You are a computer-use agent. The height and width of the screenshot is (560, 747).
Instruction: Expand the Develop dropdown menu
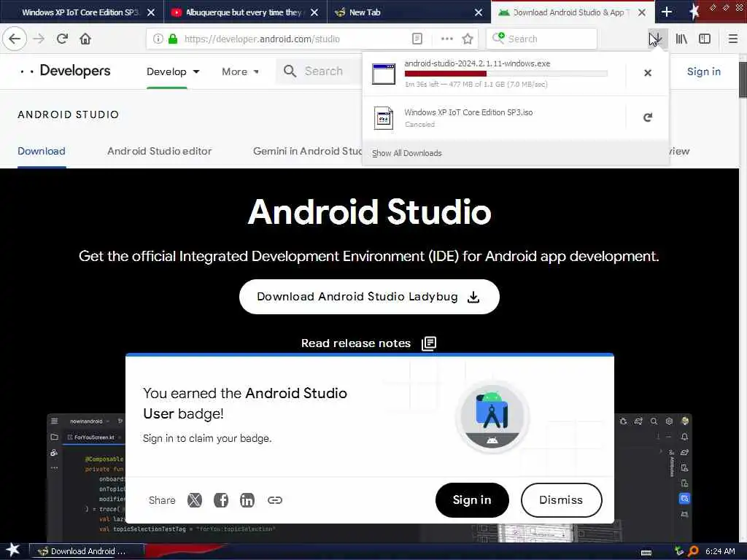point(172,71)
